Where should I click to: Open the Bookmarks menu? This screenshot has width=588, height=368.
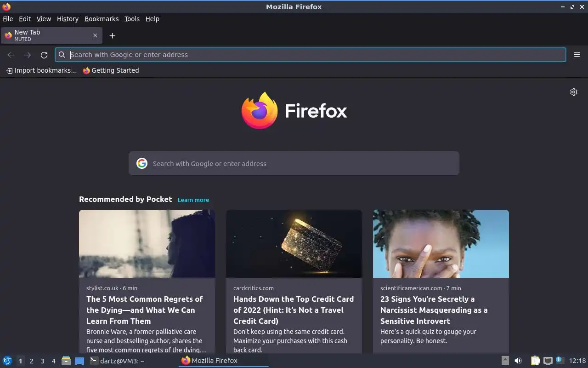click(102, 19)
